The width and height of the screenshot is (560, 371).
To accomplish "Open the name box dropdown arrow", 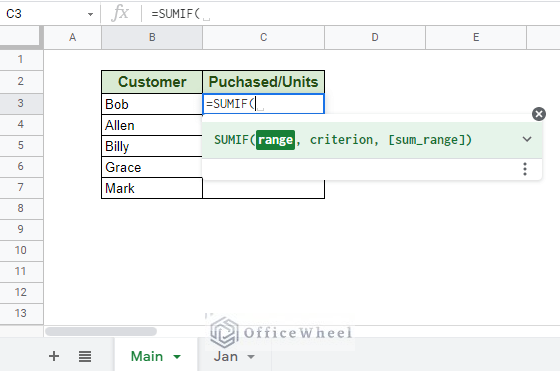I will pos(90,14).
